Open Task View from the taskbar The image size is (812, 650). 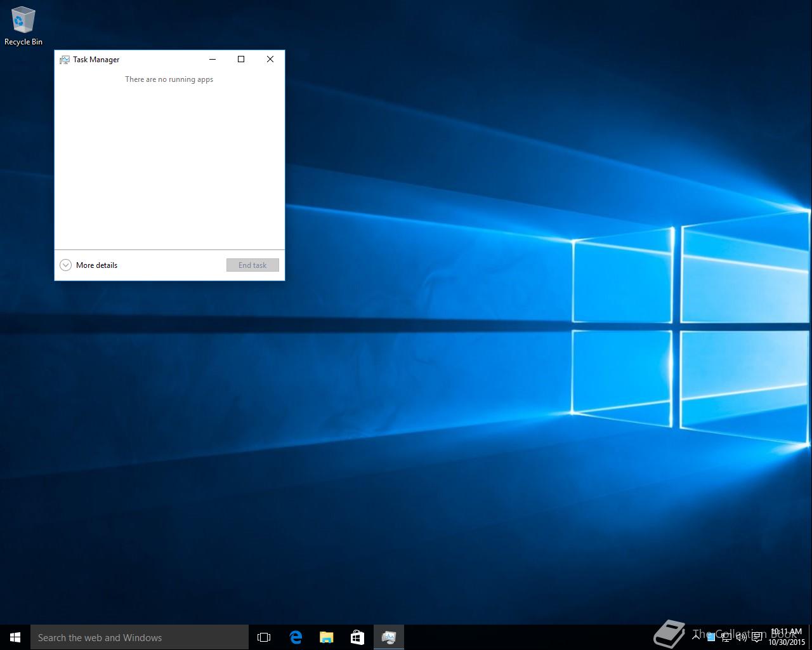pos(264,637)
